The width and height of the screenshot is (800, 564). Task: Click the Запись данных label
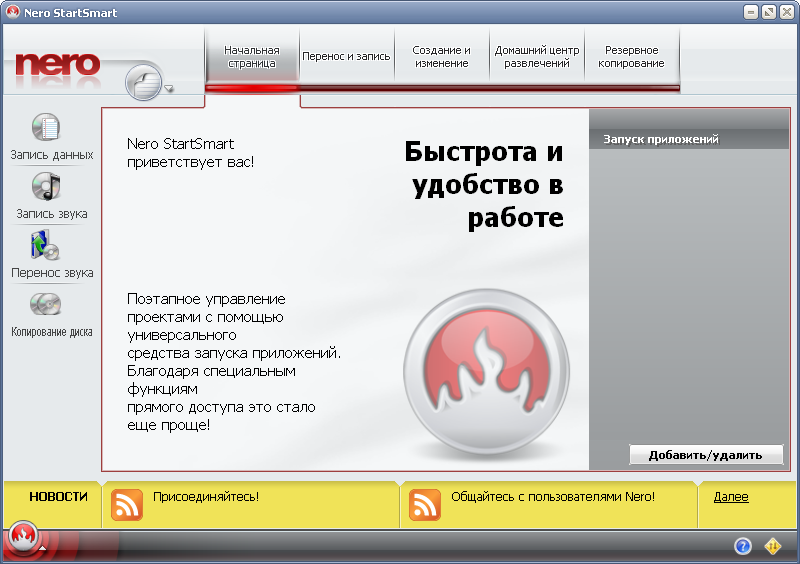click(52, 155)
